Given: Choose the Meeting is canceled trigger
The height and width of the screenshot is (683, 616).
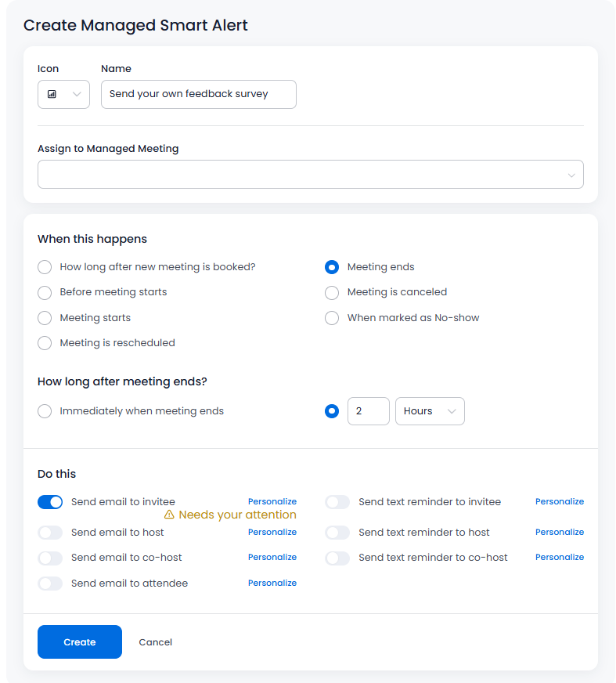Looking at the screenshot, I should pyautogui.click(x=333, y=292).
